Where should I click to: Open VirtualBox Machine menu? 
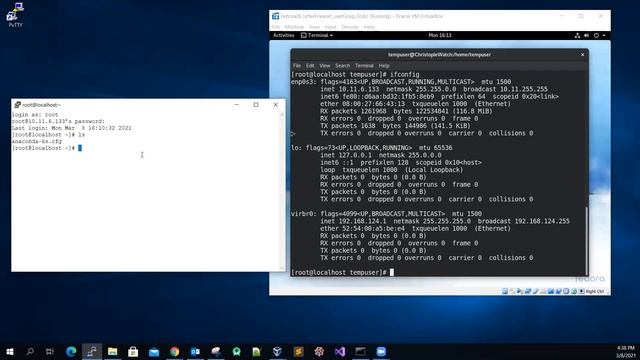click(x=294, y=27)
